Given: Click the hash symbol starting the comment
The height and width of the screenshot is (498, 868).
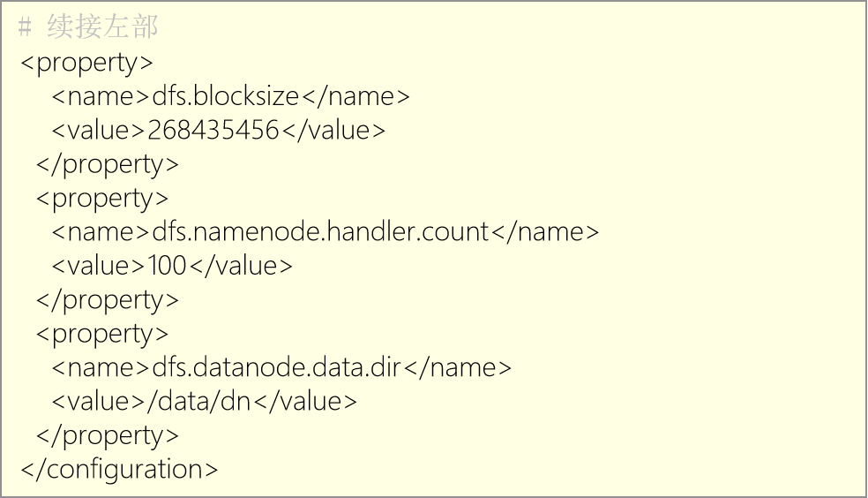Looking at the screenshot, I should click(25, 26).
